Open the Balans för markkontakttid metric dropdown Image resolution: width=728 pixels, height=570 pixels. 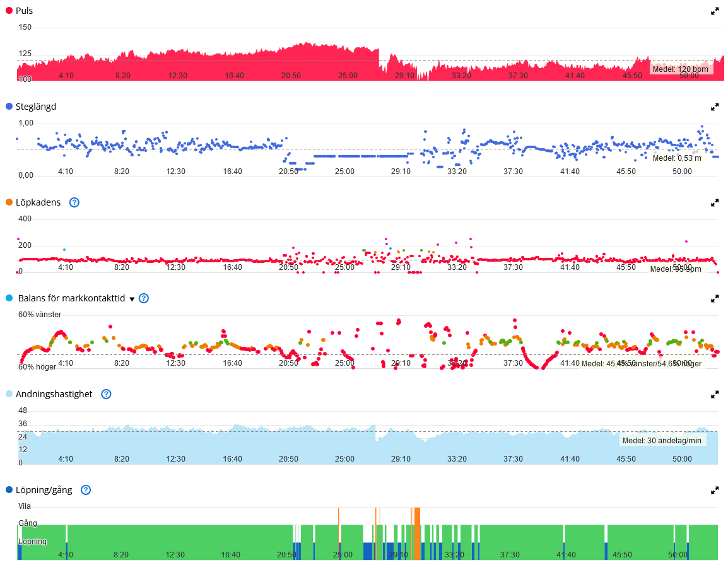[132, 300]
